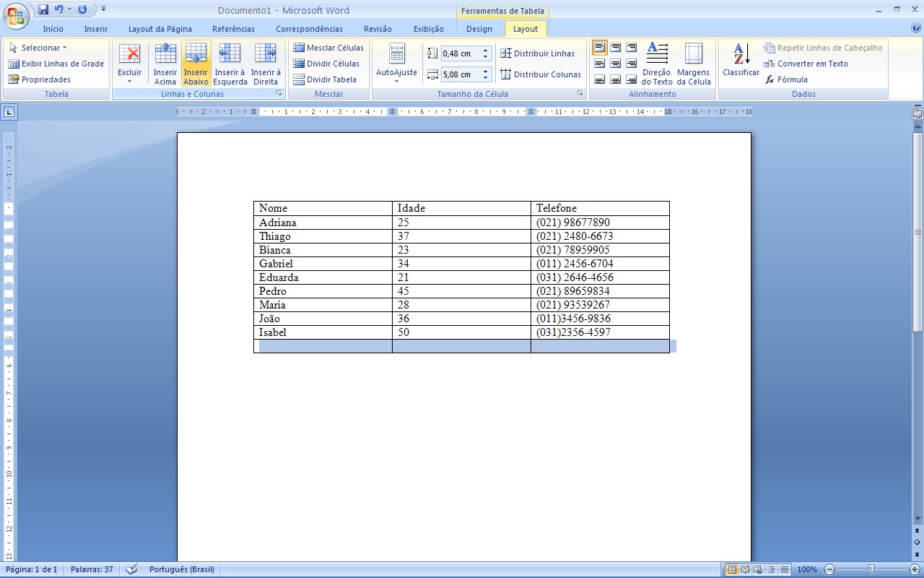This screenshot has width=924, height=578.
Task: Open table Propriedades
Action: coord(40,79)
